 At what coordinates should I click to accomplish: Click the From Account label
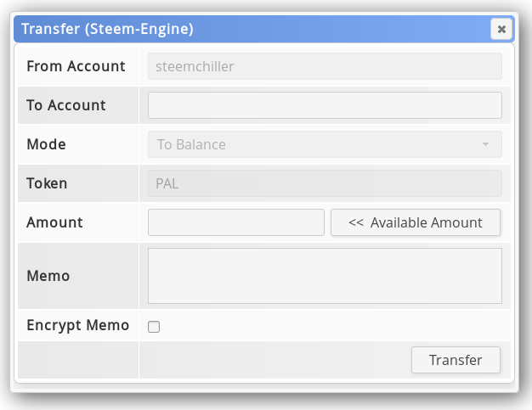pos(76,66)
